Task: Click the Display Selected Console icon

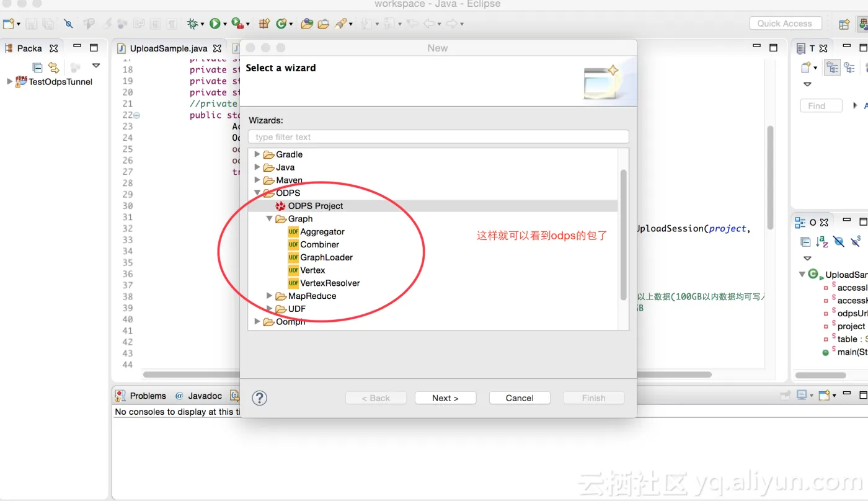Action: tap(802, 396)
